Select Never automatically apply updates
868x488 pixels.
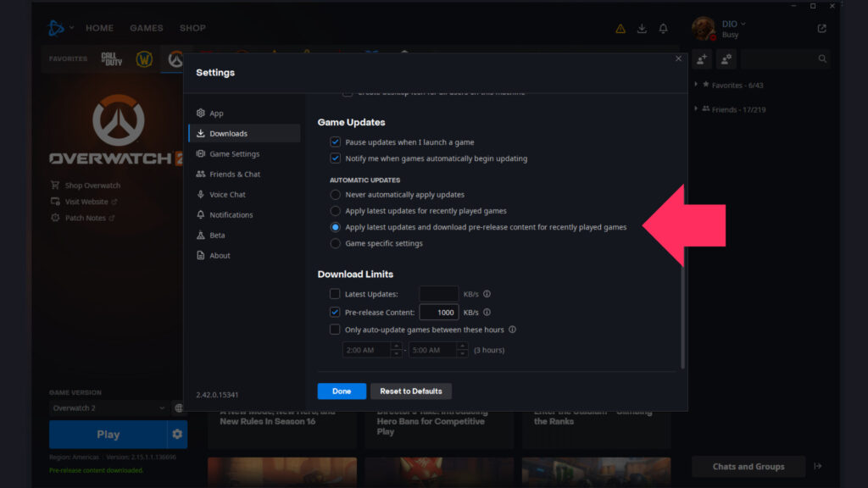pyautogui.click(x=336, y=195)
